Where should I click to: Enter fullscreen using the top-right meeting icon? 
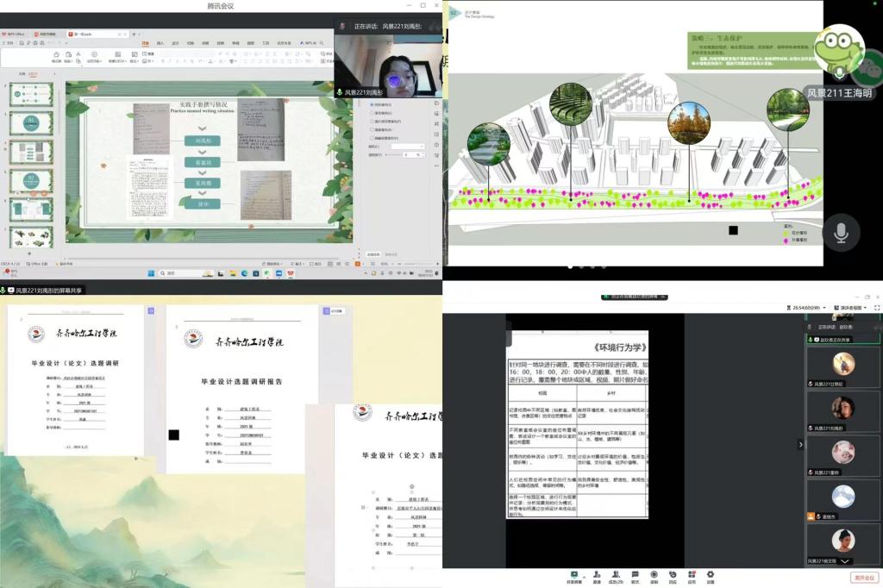(877, 307)
